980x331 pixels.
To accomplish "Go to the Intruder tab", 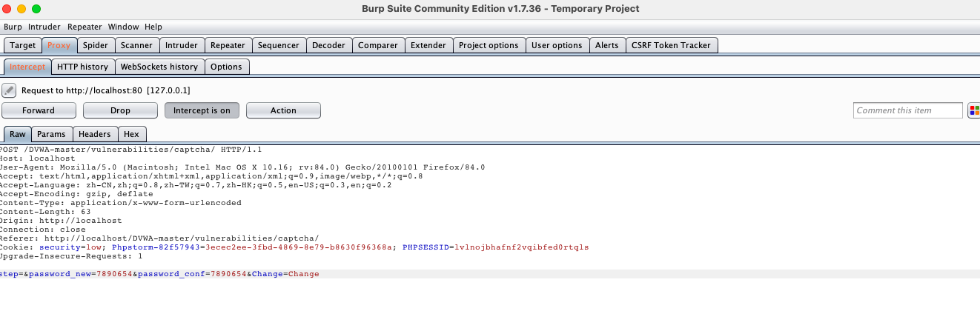I will coord(182,45).
